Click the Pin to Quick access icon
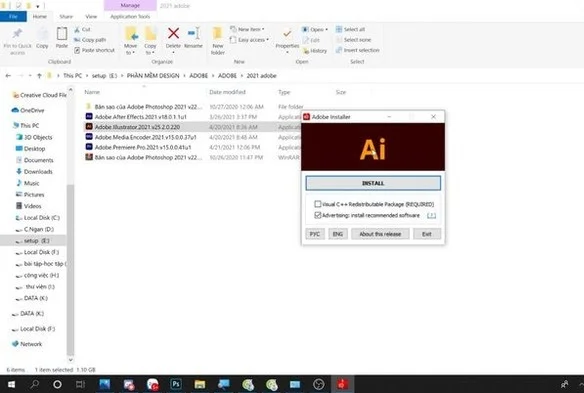The width and height of the screenshot is (584, 393). pyautogui.click(x=17, y=34)
